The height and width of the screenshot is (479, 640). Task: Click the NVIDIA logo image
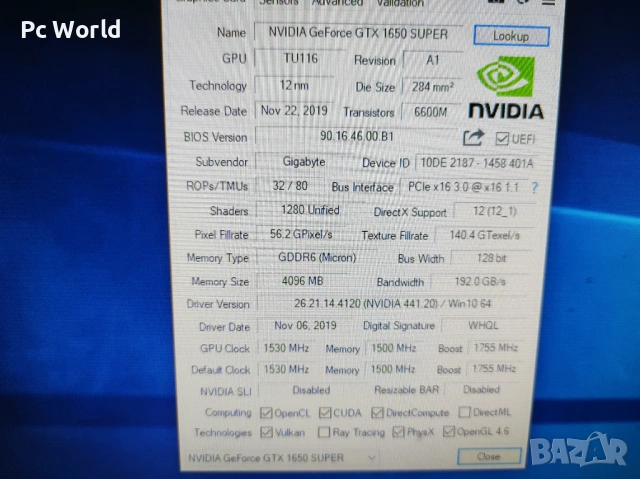tap(506, 88)
